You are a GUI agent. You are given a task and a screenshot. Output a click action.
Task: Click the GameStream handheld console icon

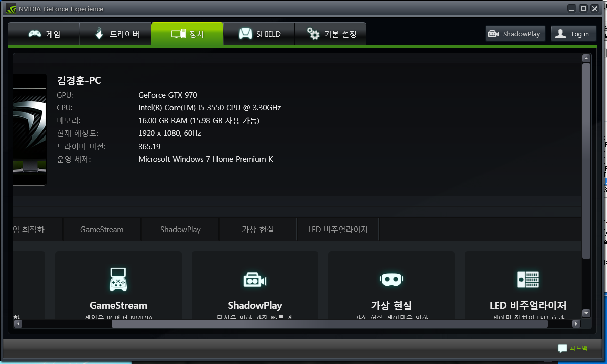[118, 279]
